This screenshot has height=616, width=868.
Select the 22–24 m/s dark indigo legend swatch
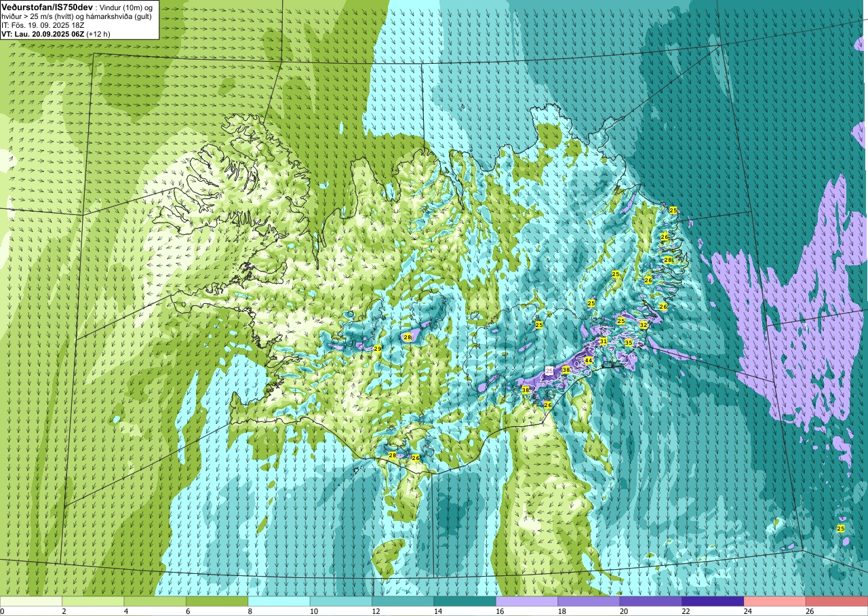tap(713, 601)
